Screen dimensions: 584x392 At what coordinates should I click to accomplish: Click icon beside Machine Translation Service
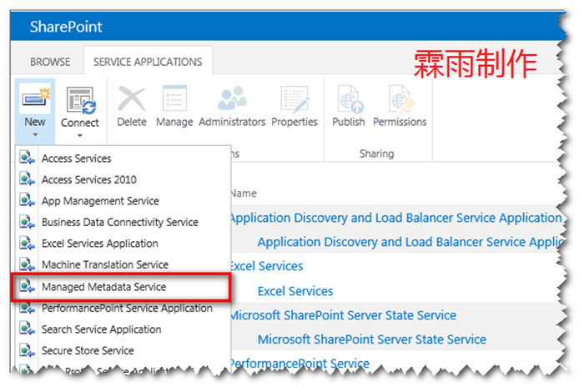click(x=27, y=264)
